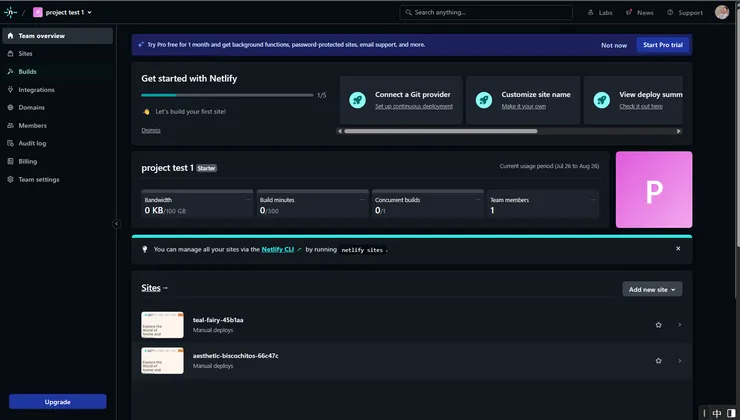Viewport: 740px width, 420px height.
Task: Click the Team overview home icon
Action: pos(10,35)
